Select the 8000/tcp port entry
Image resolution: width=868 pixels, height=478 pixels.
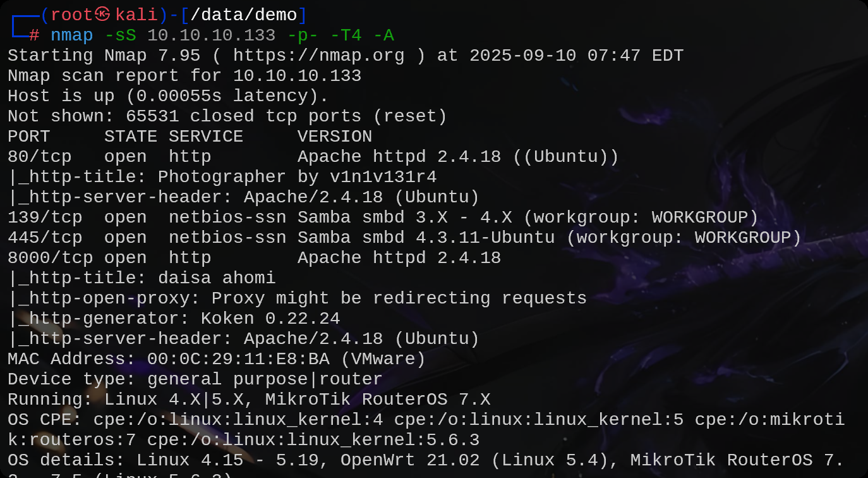coord(50,258)
